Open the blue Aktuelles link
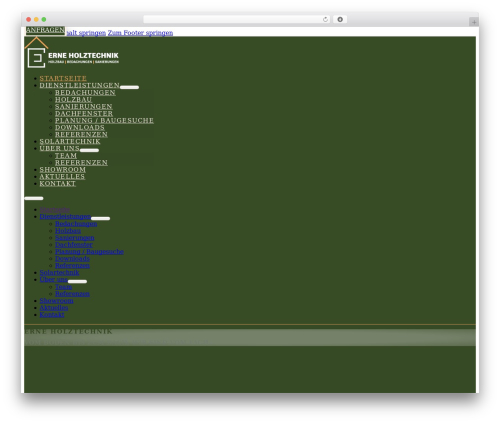 coord(54,308)
